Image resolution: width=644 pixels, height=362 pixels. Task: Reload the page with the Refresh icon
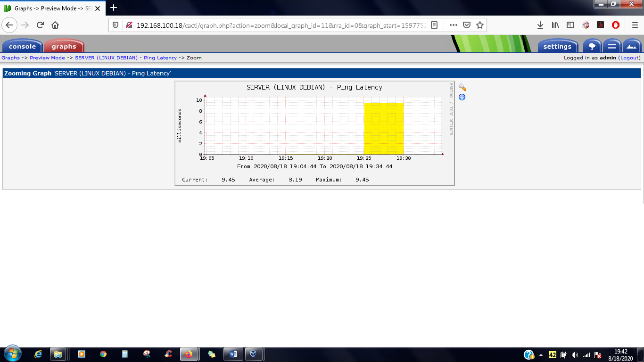coord(40,25)
